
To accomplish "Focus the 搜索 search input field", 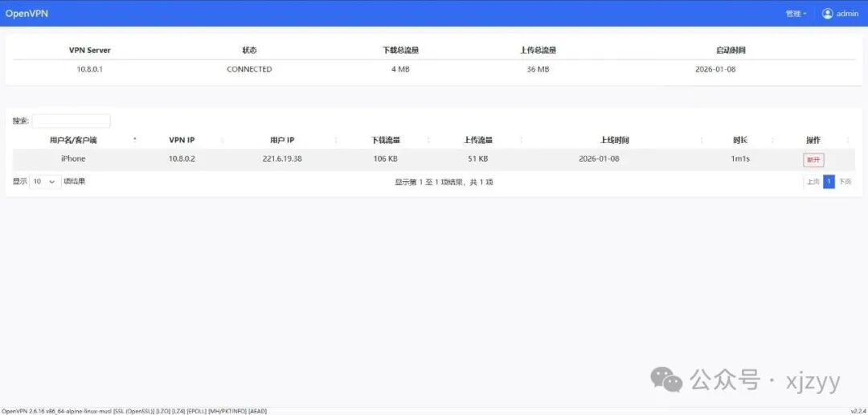I will click(x=71, y=121).
